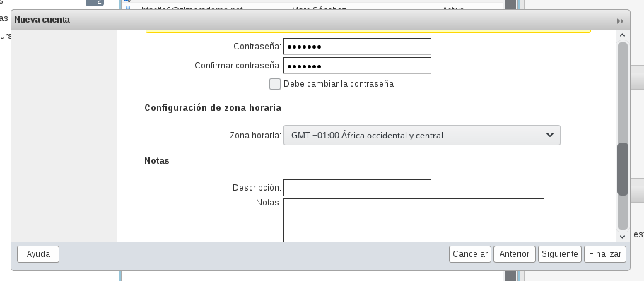Click the double-arrow icon in Nueva cuenta title bar
The image size is (644, 281).
620,21
